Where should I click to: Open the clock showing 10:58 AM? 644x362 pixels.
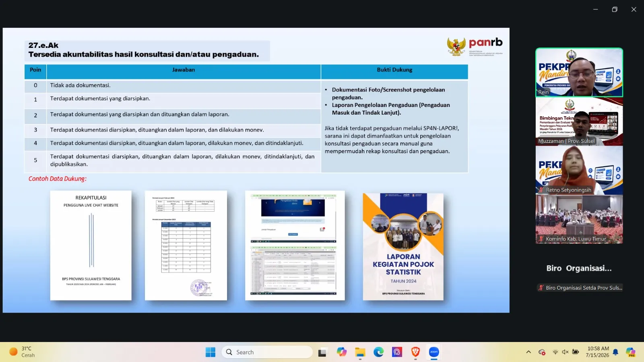(x=598, y=352)
